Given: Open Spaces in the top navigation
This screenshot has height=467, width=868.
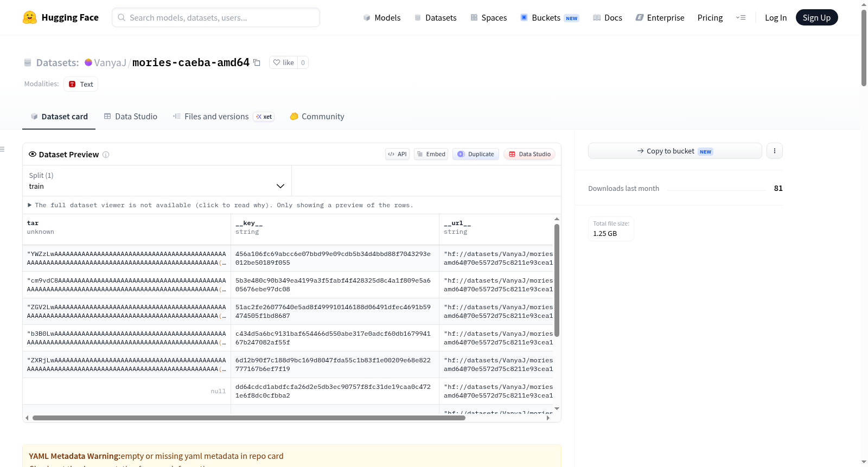Looking at the screenshot, I should 489,17.
